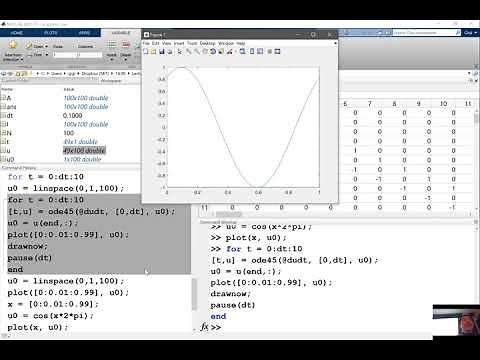Select Zoom Out tool in figure toolbar
480x360 pixels.
point(197,51)
